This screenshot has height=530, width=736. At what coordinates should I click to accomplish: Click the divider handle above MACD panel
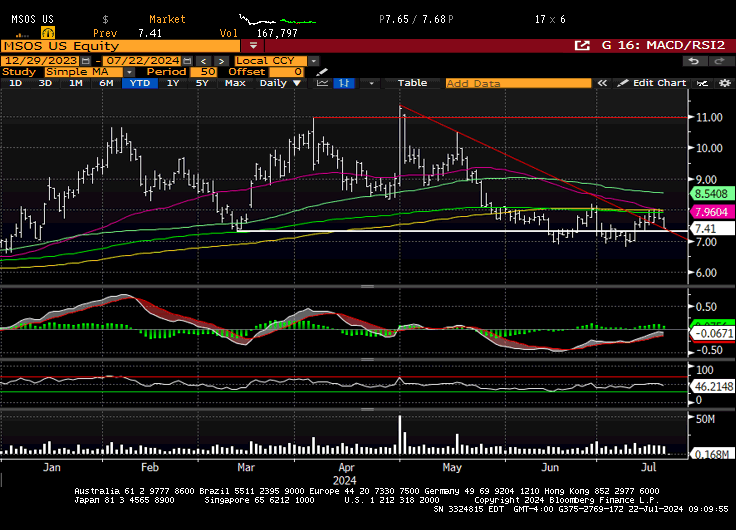pyautogui.click(x=368, y=286)
